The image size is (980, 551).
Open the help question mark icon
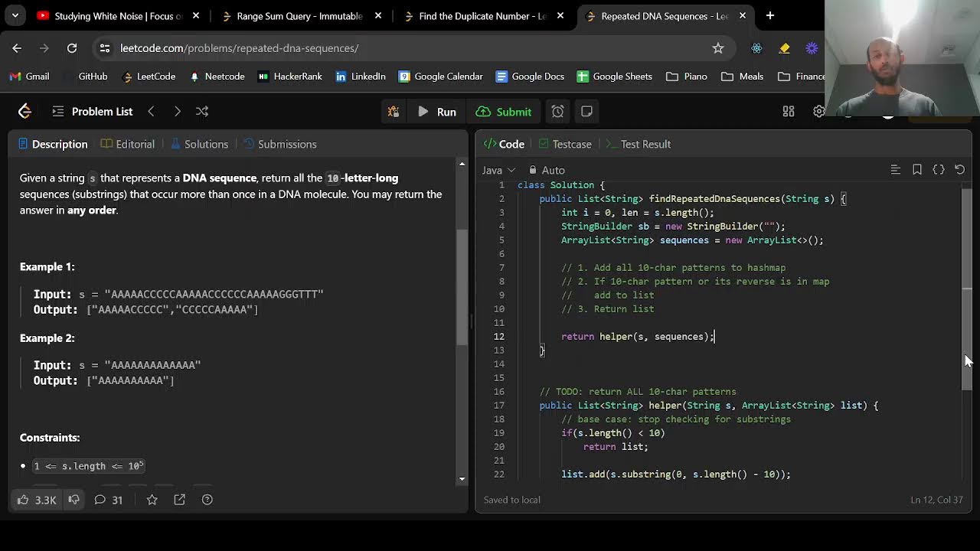coord(207,500)
